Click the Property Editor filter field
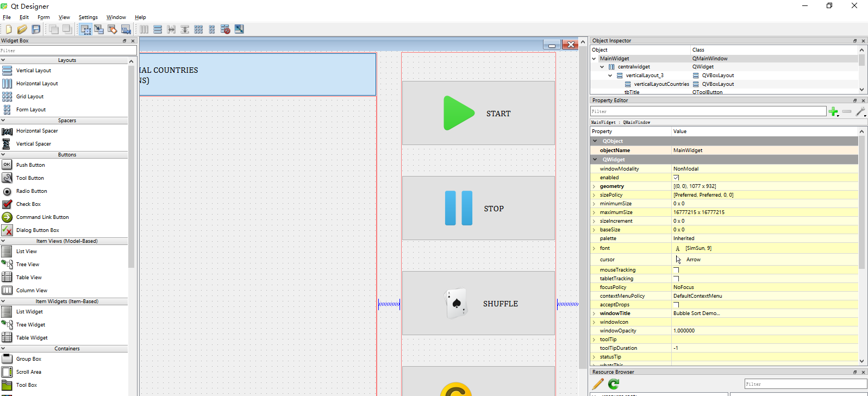Image resolution: width=868 pixels, height=396 pixels. [x=708, y=111]
